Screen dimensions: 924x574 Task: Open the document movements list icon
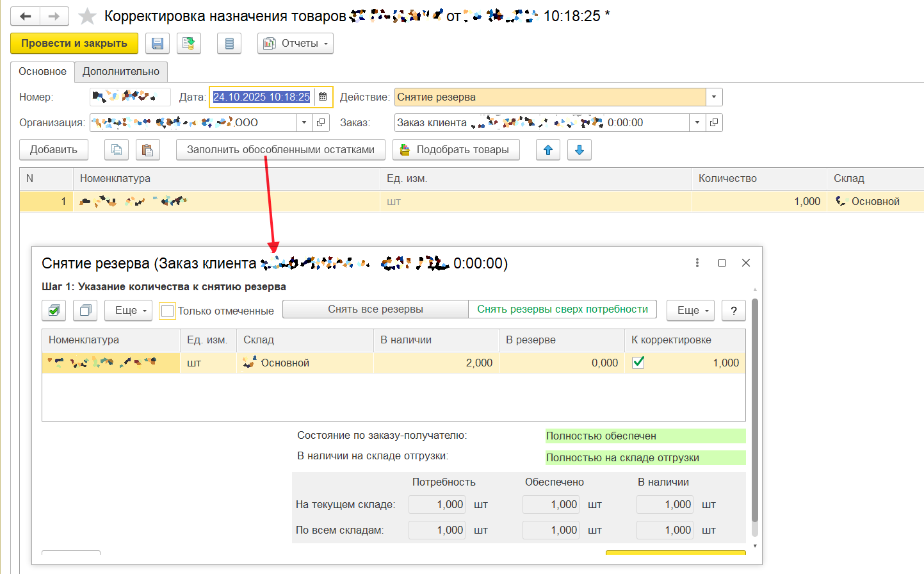[x=229, y=44]
